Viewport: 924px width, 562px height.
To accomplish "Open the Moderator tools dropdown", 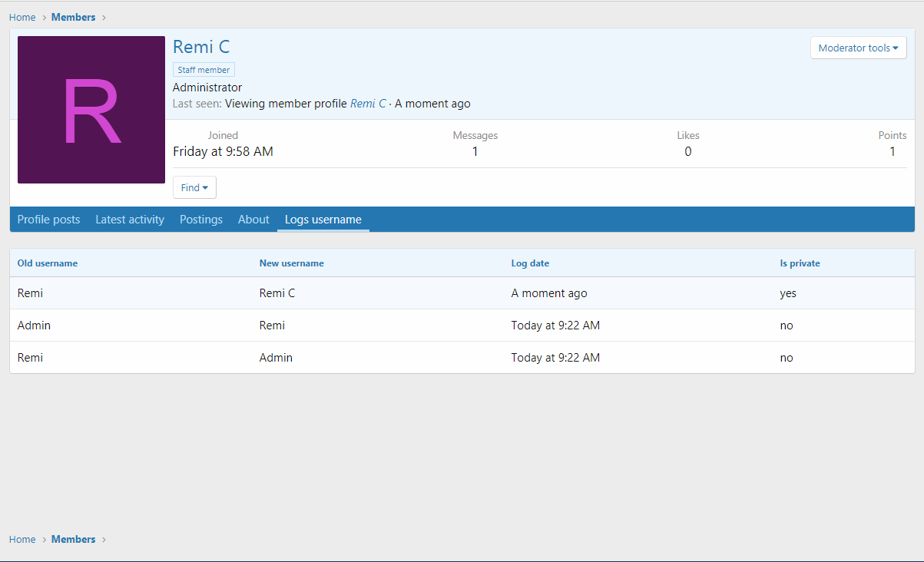I will [x=858, y=48].
